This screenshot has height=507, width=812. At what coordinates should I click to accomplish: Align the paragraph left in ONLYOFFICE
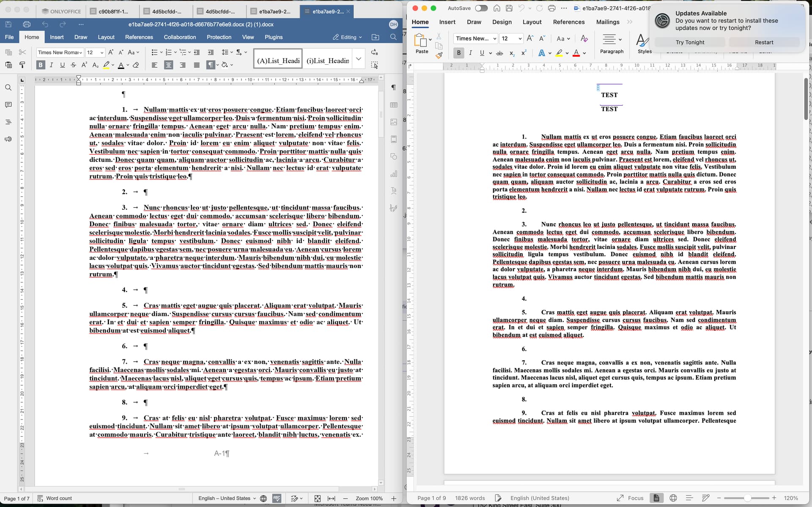[154, 65]
